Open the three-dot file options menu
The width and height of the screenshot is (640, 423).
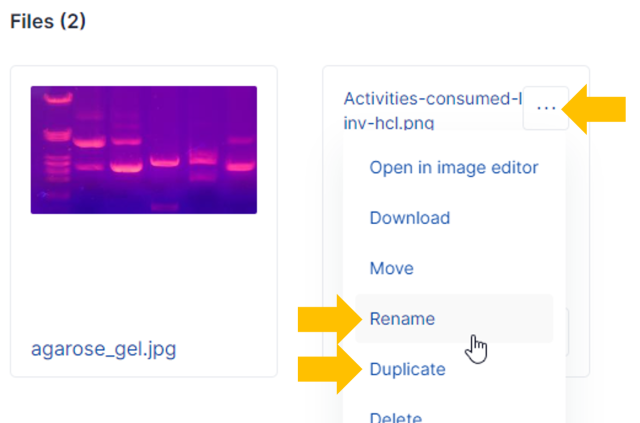pyautogui.click(x=545, y=109)
